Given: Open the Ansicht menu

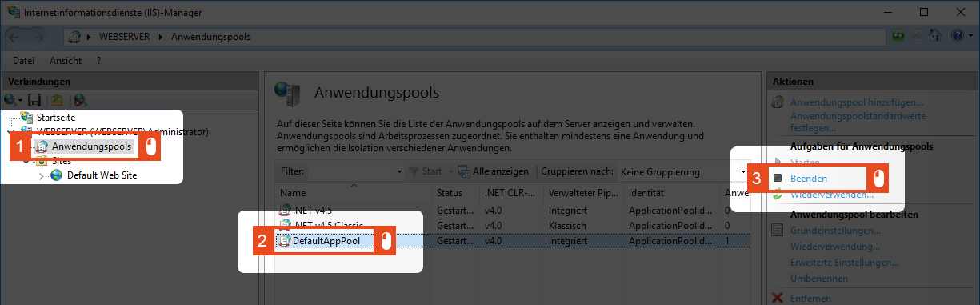Looking at the screenshot, I should click(x=65, y=60).
